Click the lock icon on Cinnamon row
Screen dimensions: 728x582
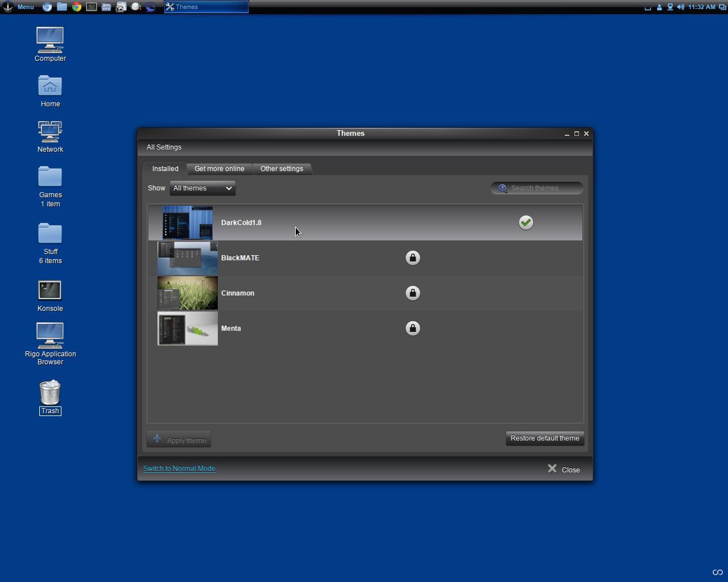coord(413,293)
